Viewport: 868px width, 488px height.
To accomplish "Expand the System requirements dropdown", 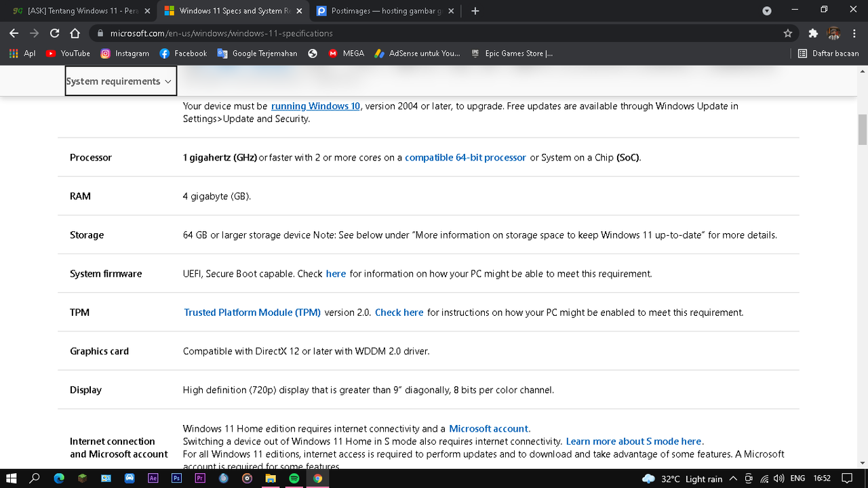I will click(x=121, y=81).
